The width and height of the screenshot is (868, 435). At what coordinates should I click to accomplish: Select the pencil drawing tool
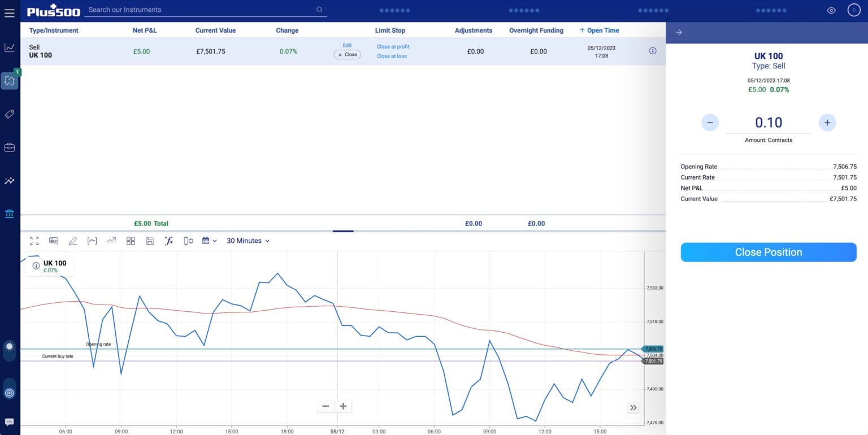[x=73, y=241]
